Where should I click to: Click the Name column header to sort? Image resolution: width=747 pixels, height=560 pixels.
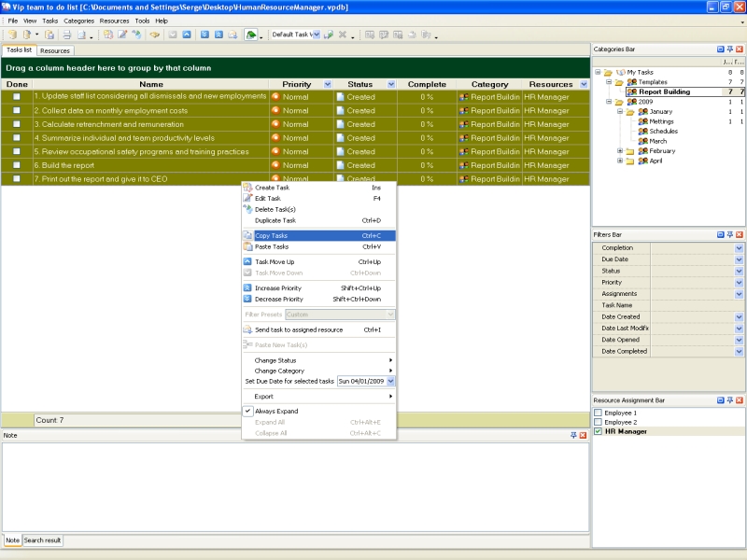[x=150, y=84]
